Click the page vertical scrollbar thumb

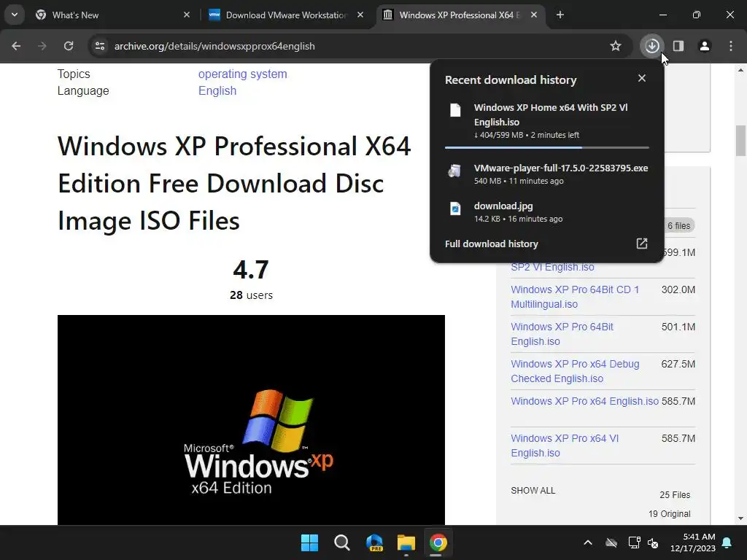pos(741,141)
